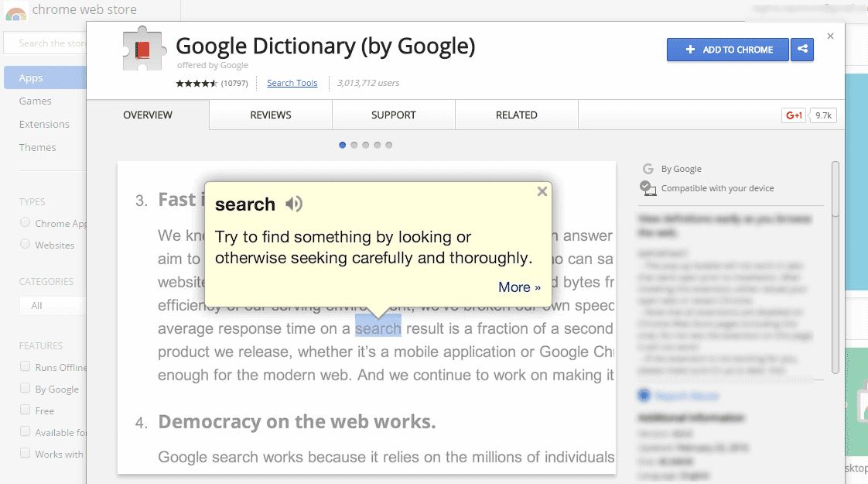This screenshot has width=868, height=484.
Task: Click the 'Compatible with your device' check icon
Action: [648, 187]
